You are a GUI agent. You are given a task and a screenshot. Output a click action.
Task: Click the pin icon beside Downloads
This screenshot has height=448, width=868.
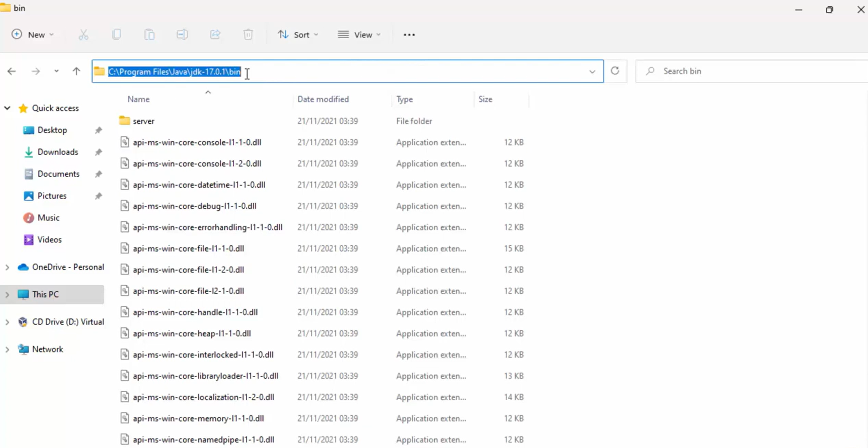98,152
